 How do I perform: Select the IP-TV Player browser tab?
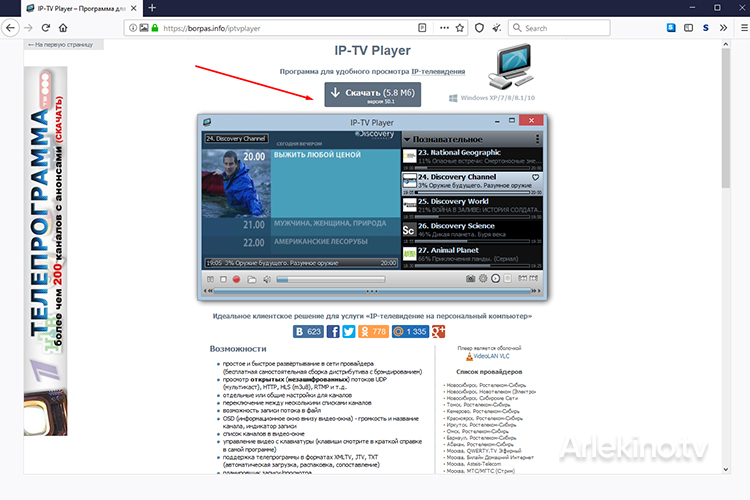pos(81,8)
